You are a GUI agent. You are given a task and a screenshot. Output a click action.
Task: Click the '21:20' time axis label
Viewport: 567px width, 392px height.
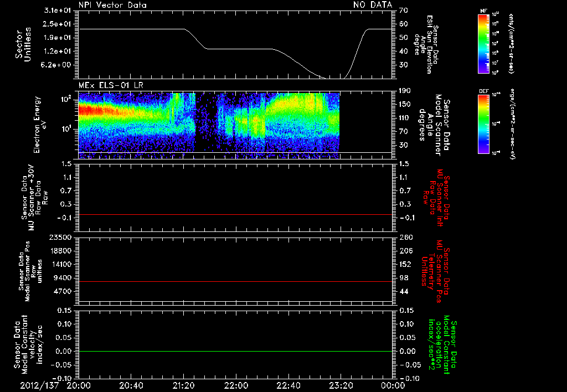tap(183, 385)
